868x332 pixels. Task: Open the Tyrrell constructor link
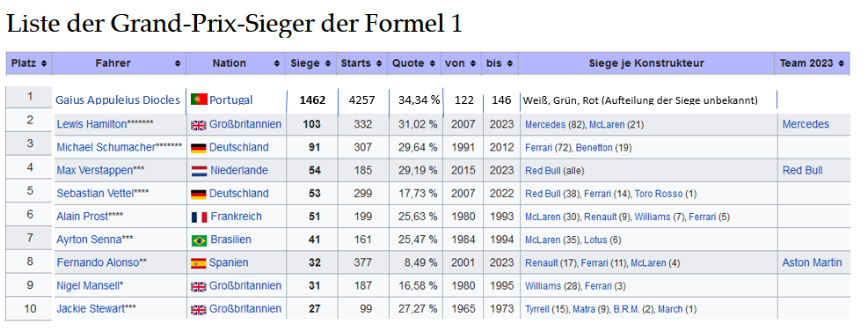(537, 309)
